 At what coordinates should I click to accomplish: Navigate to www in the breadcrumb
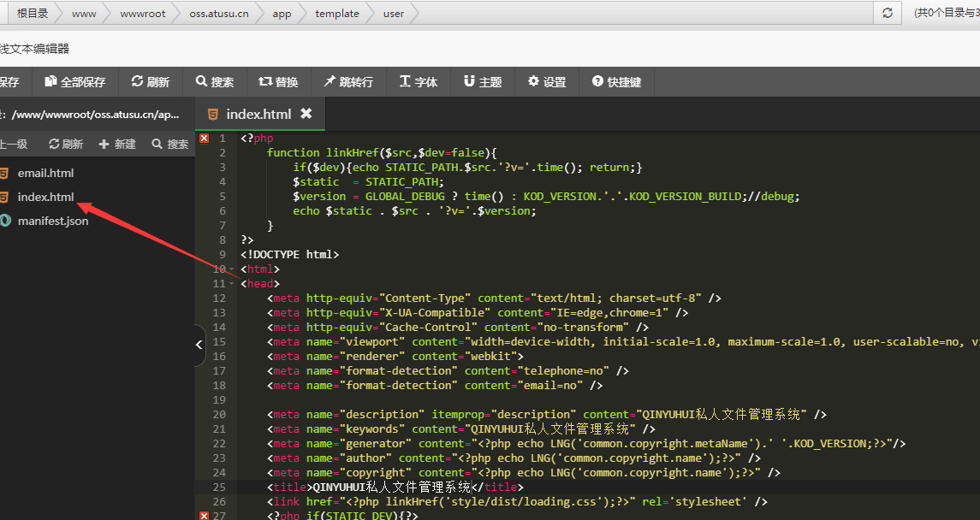[84, 13]
